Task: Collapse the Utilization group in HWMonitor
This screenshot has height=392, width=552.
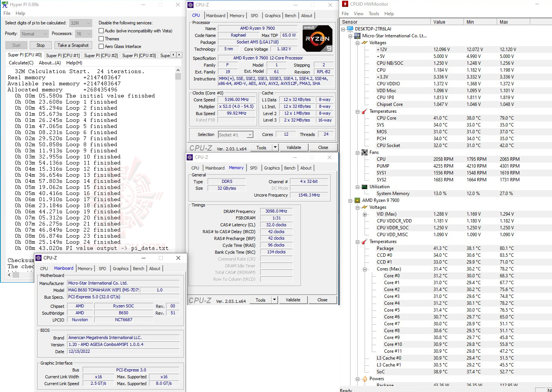Action: (x=358, y=187)
